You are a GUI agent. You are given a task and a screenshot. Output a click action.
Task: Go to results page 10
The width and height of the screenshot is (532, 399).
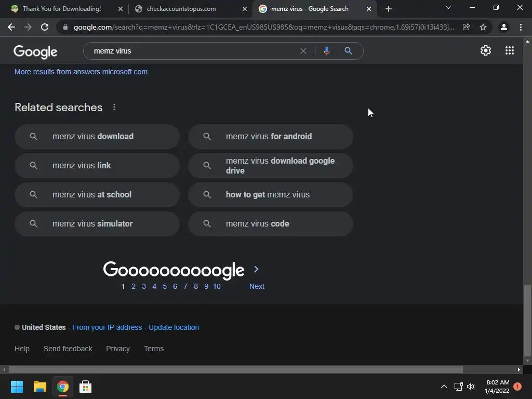click(x=217, y=286)
